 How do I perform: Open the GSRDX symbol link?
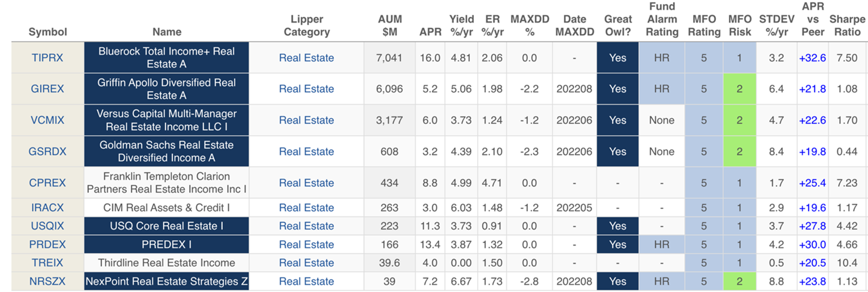(47, 151)
